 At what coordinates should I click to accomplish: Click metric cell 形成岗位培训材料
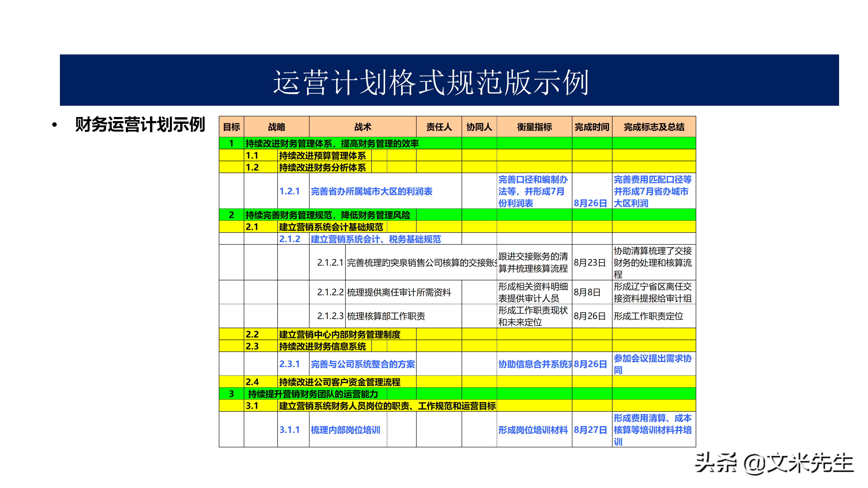534,430
